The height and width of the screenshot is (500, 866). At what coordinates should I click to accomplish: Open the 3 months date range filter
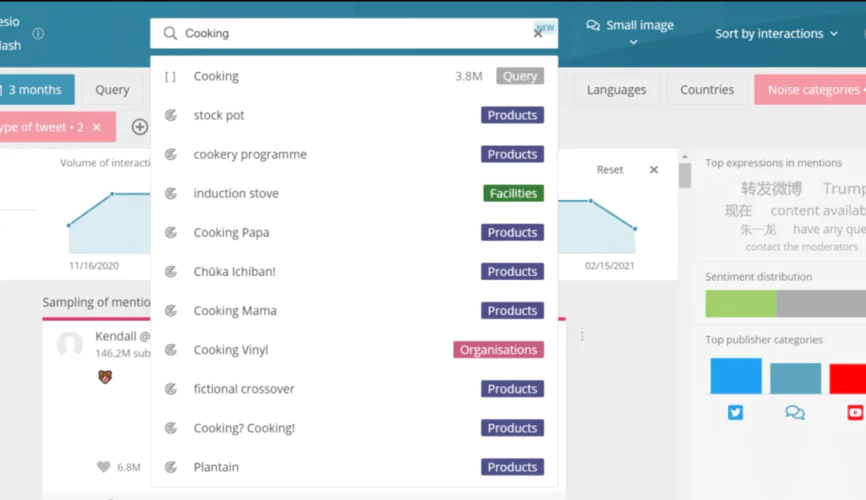35,90
